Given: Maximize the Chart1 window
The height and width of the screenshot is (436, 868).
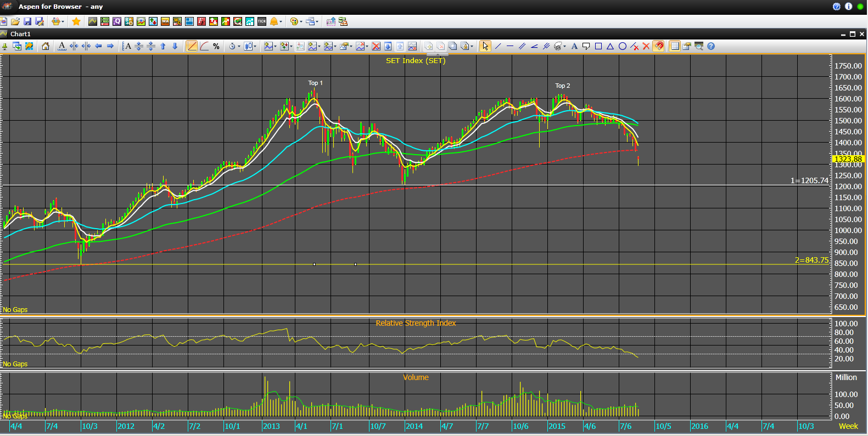Looking at the screenshot, I should [853, 34].
